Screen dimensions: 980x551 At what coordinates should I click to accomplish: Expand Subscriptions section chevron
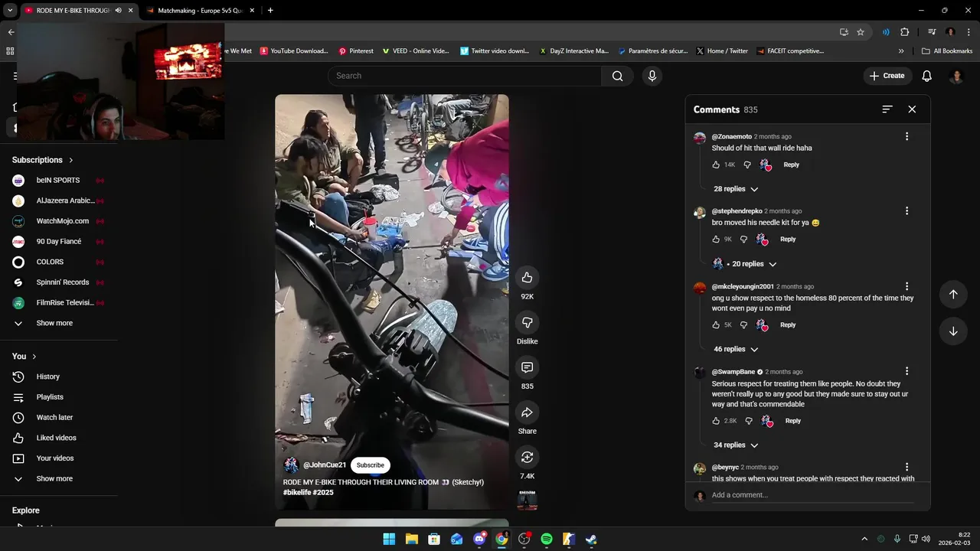click(71, 160)
